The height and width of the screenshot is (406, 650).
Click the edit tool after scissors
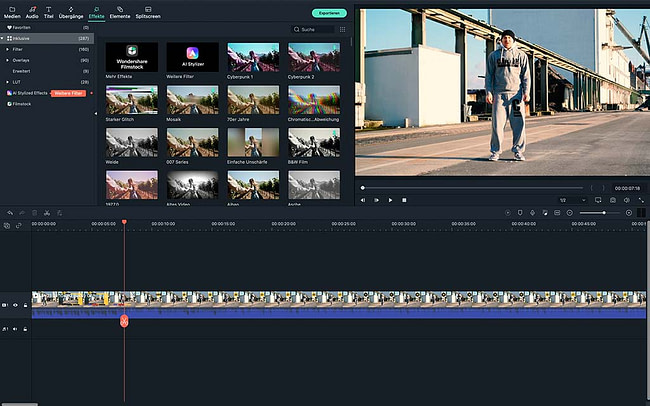59,213
